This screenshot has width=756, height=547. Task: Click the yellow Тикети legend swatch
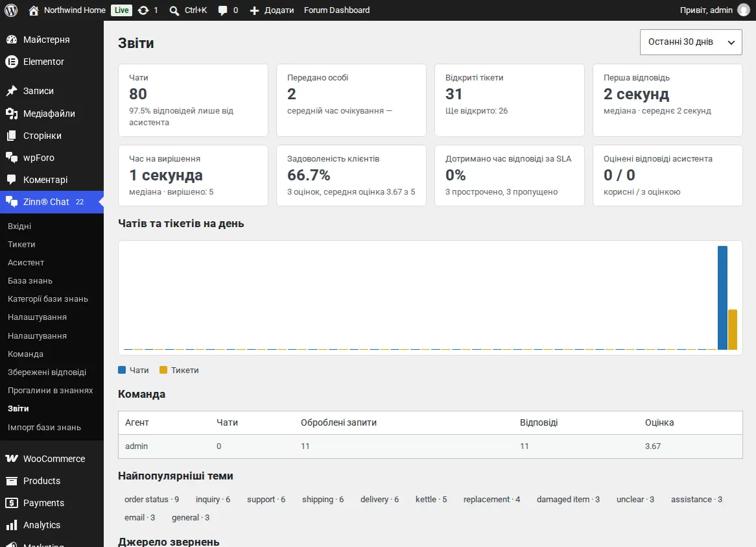tap(163, 370)
